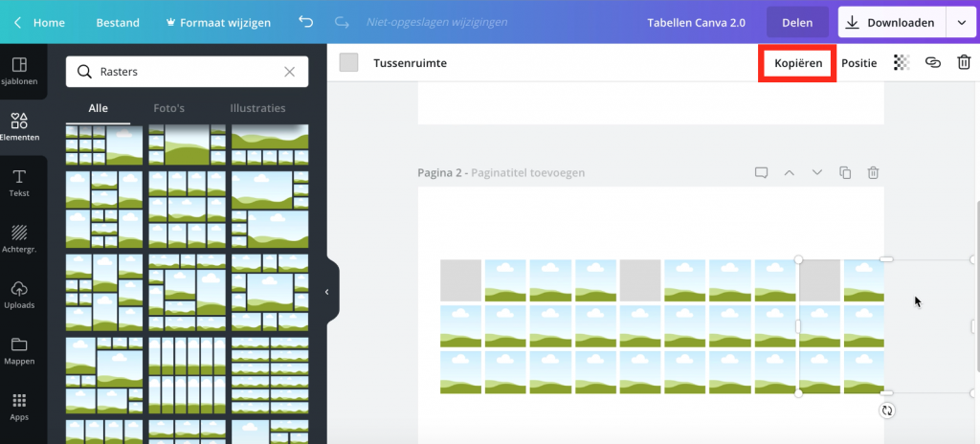Add a comment to Pagina 2
The image size is (980, 444).
coord(761,173)
